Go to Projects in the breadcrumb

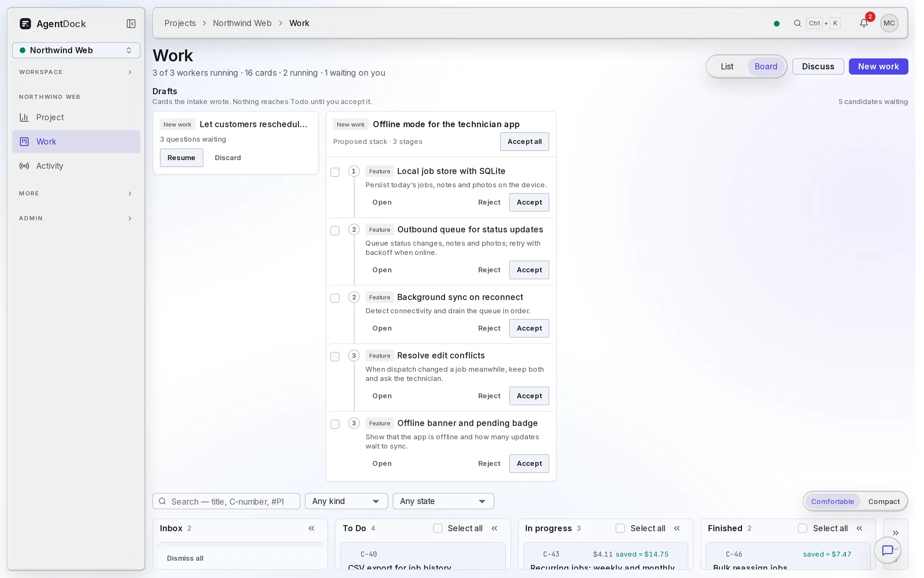(180, 23)
